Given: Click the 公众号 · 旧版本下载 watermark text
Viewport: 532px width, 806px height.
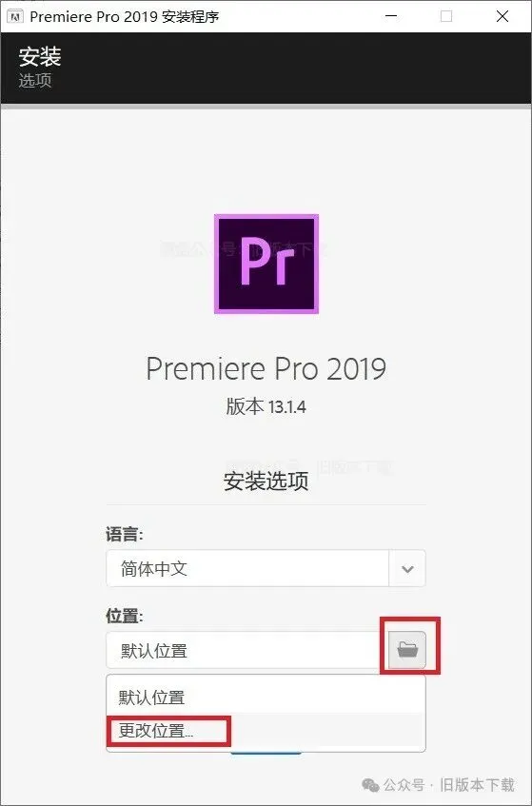Looking at the screenshot, I should [x=449, y=785].
